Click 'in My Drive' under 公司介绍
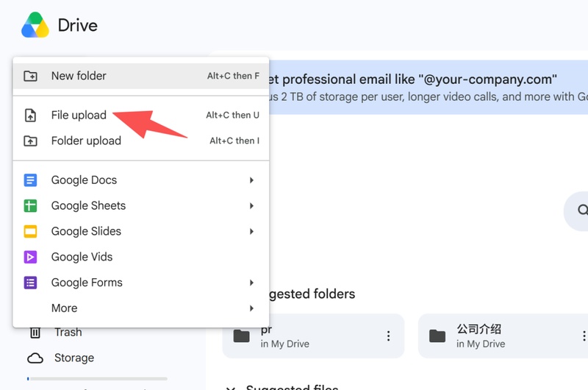Screen dimensions: 588x390 click(x=481, y=344)
